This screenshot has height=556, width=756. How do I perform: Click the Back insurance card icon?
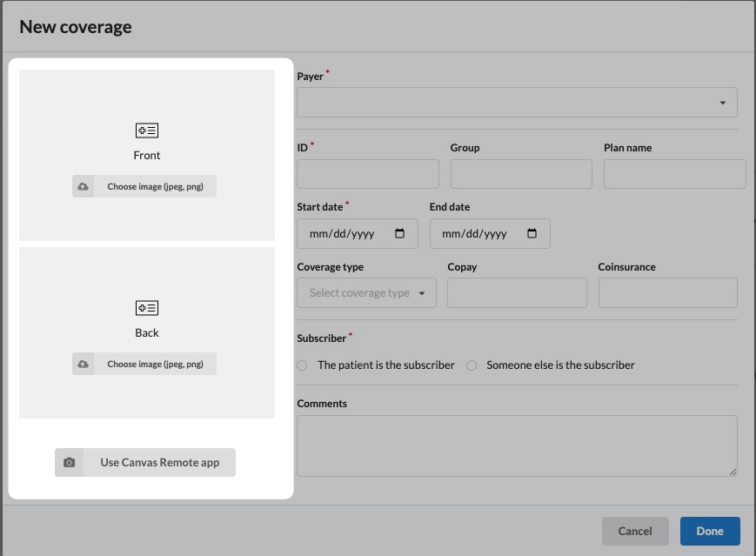click(x=147, y=308)
